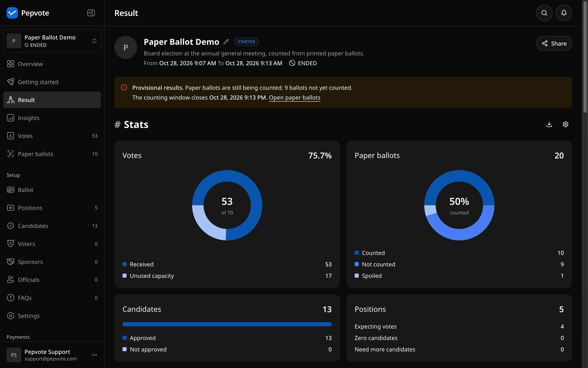This screenshot has height=368, width=588.
Task: Click the Paper ballots donut chart
Action: (459, 205)
